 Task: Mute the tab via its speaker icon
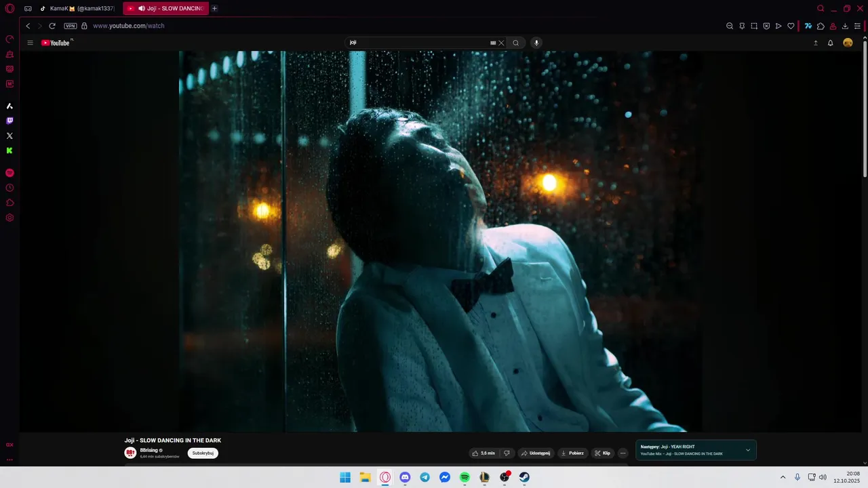142,9
